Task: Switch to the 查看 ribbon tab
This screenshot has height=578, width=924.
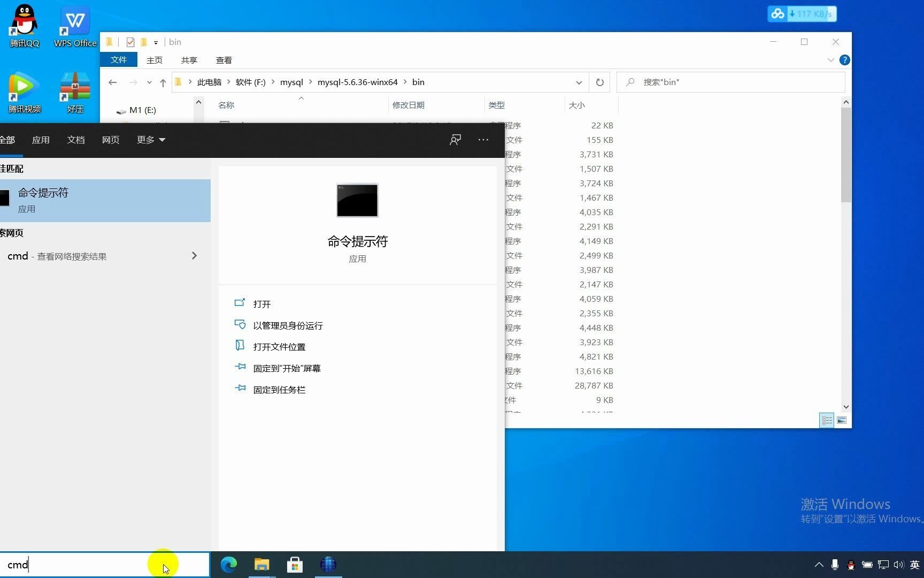Action: (x=224, y=59)
